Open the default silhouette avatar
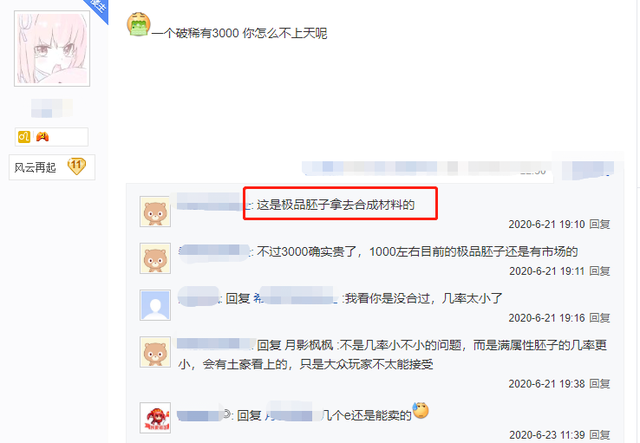The width and height of the screenshot is (640, 443). click(x=155, y=305)
